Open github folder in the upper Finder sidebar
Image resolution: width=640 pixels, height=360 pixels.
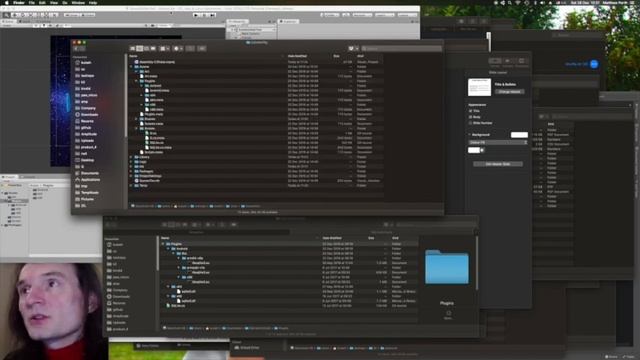click(x=83, y=128)
